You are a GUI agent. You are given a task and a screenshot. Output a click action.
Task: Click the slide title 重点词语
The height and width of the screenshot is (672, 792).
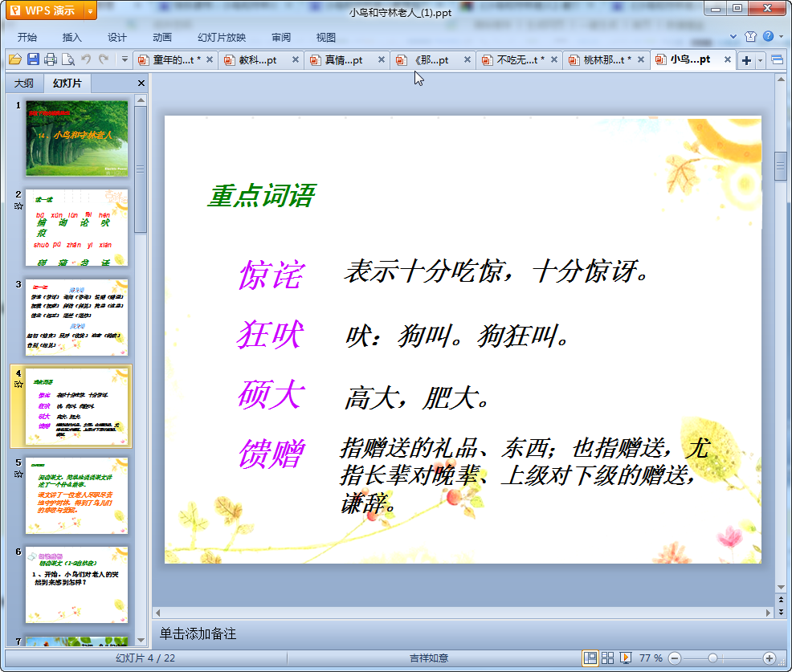click(262, 196)
